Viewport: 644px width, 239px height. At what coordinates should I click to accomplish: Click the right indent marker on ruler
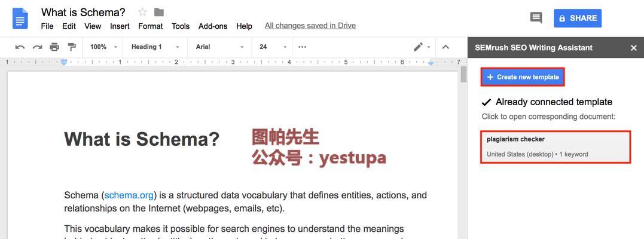431,63
